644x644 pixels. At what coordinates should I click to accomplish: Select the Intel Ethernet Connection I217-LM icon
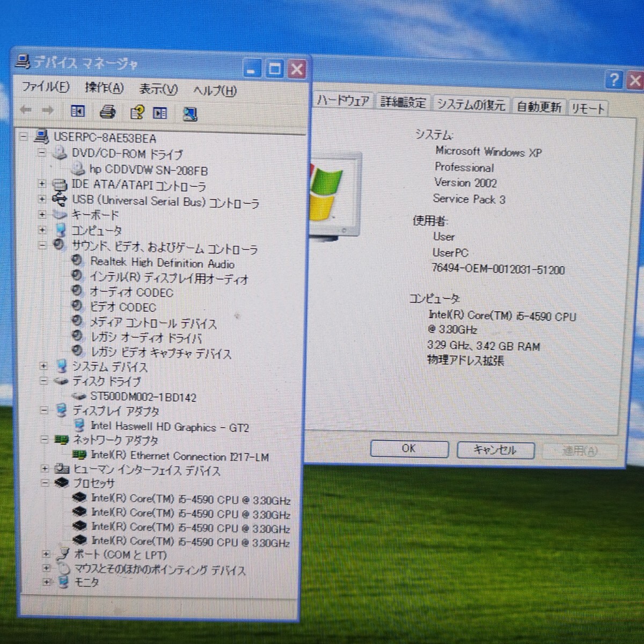tap(79, 455)
